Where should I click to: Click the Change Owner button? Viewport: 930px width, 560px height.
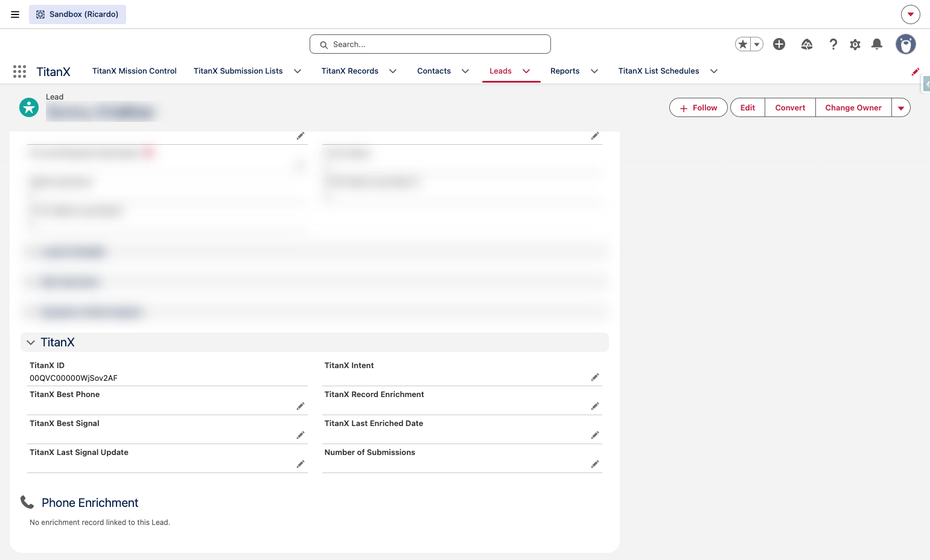[x=853, y=107]
